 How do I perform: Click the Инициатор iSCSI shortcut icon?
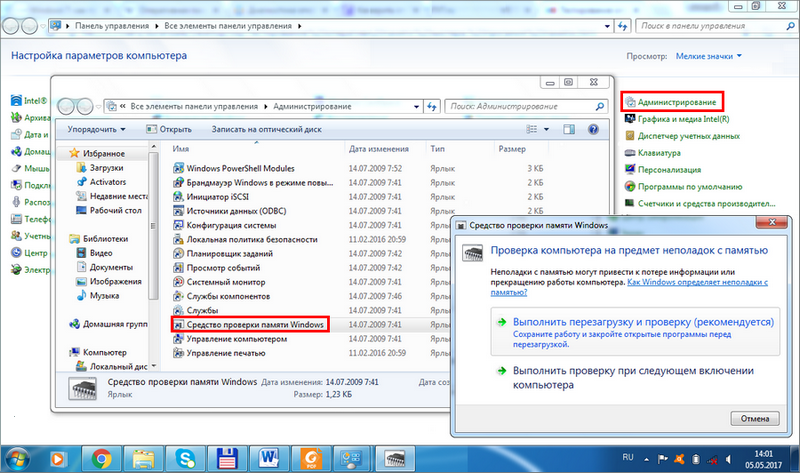click(x=178, y=197)
